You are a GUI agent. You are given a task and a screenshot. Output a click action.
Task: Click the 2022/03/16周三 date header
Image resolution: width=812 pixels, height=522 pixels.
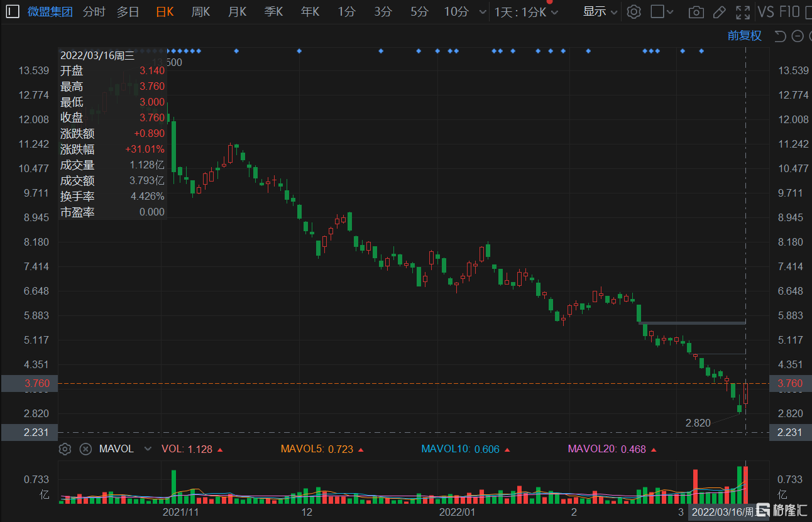[97, 55]
